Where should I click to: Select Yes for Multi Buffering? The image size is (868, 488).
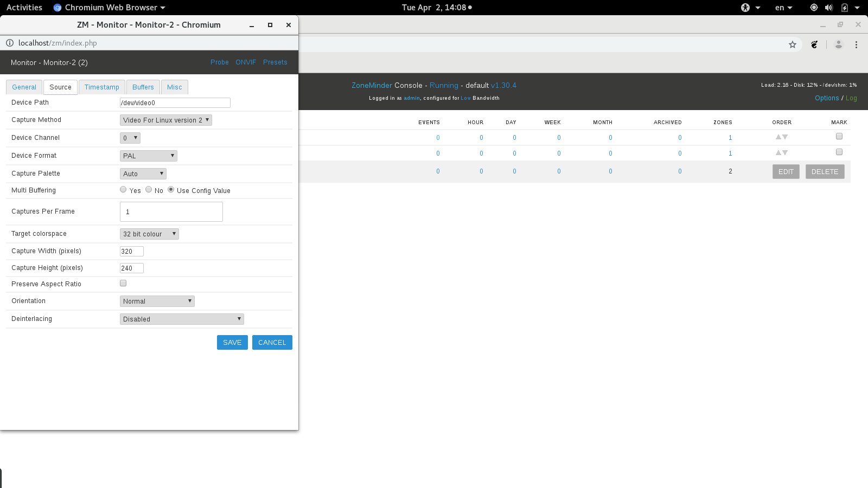(x=123, y=189)
